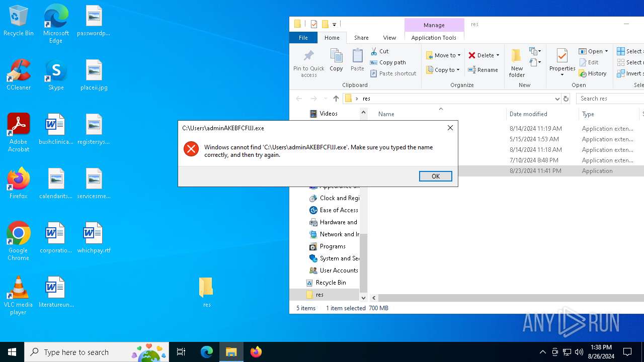Viewport: 644px width, 362px height.
Task: Open the File tab
Action: [x=303, y=38]
